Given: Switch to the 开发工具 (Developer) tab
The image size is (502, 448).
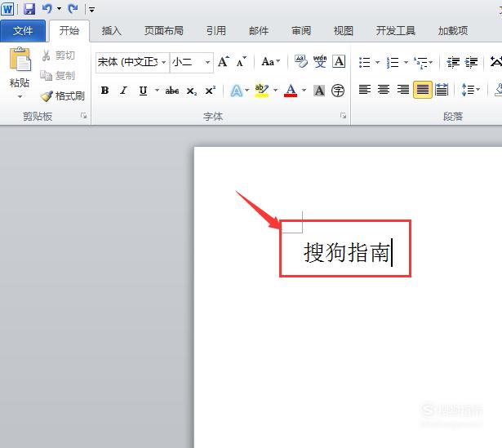Looking at the screenshot, I should (396, 31).
